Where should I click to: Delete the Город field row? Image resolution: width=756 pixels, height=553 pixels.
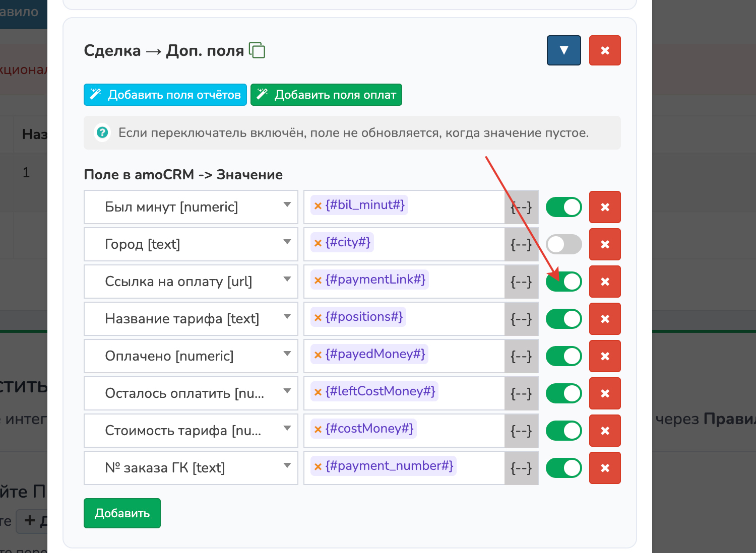(x=605, y=244)
